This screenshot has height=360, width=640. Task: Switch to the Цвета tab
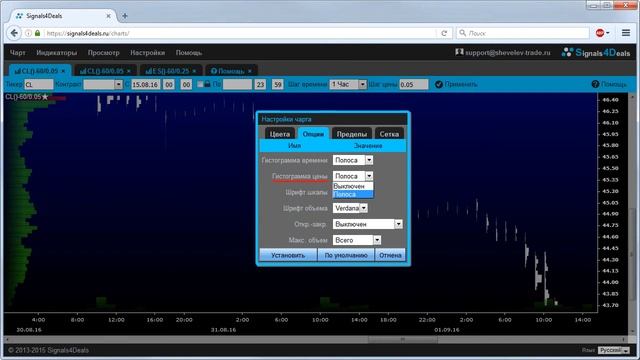pyautogui.click(x=280, y=134)
